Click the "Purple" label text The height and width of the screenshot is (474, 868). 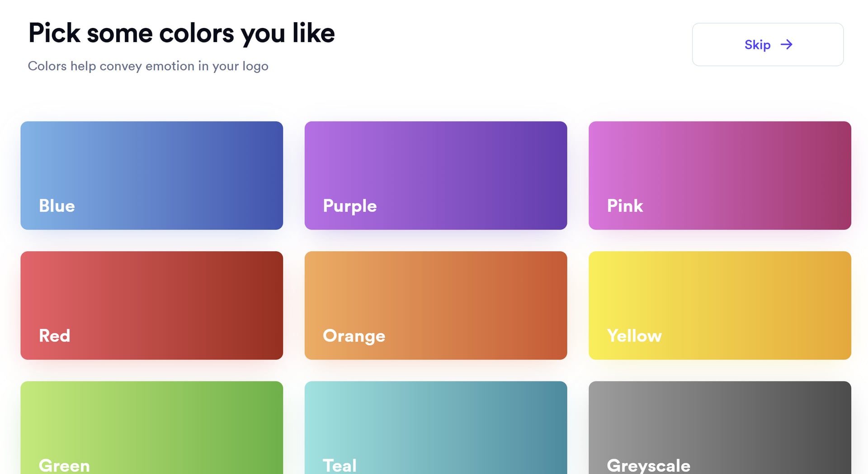tap(349, 206)
